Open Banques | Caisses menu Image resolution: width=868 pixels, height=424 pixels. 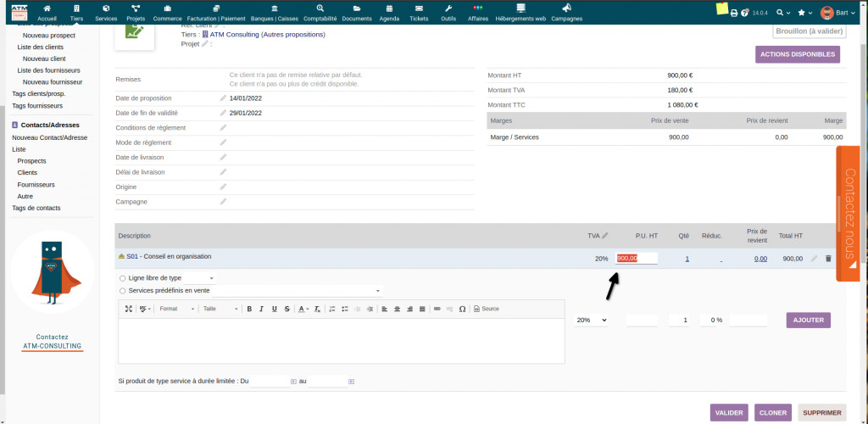click(275, 13)
